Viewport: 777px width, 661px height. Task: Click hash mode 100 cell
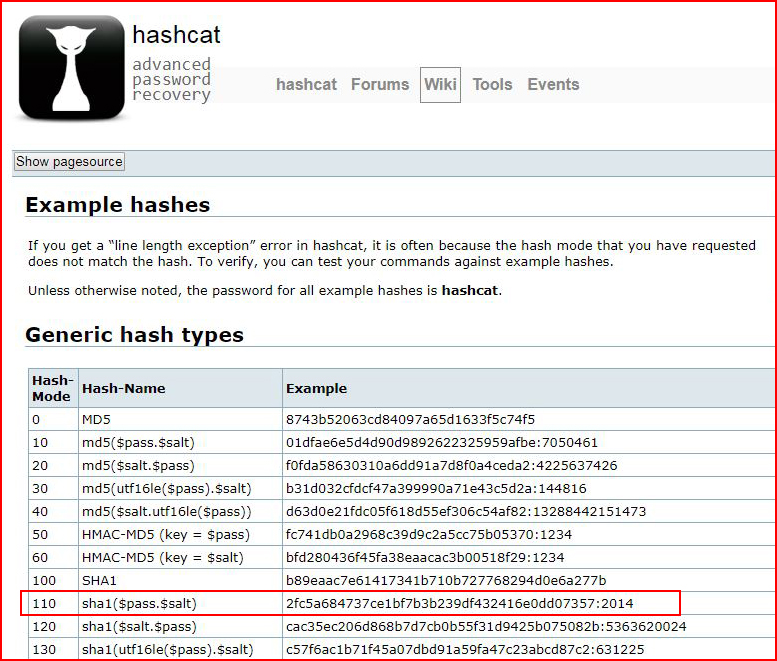53,581
